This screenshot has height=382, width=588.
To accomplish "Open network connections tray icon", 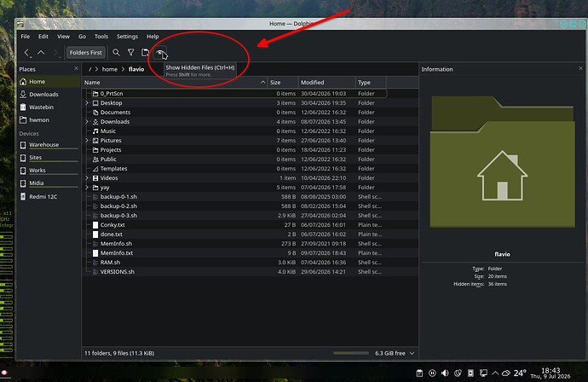I will [x=483, y=373].
